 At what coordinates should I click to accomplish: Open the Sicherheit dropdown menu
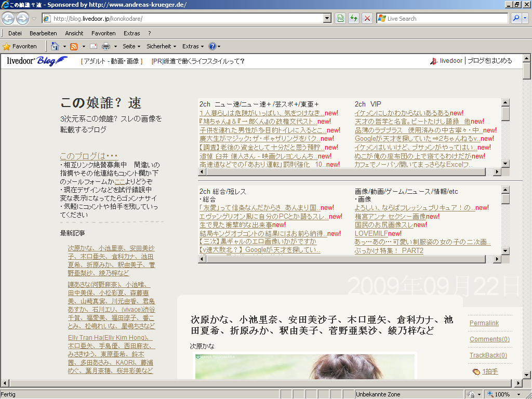point(161,46)
